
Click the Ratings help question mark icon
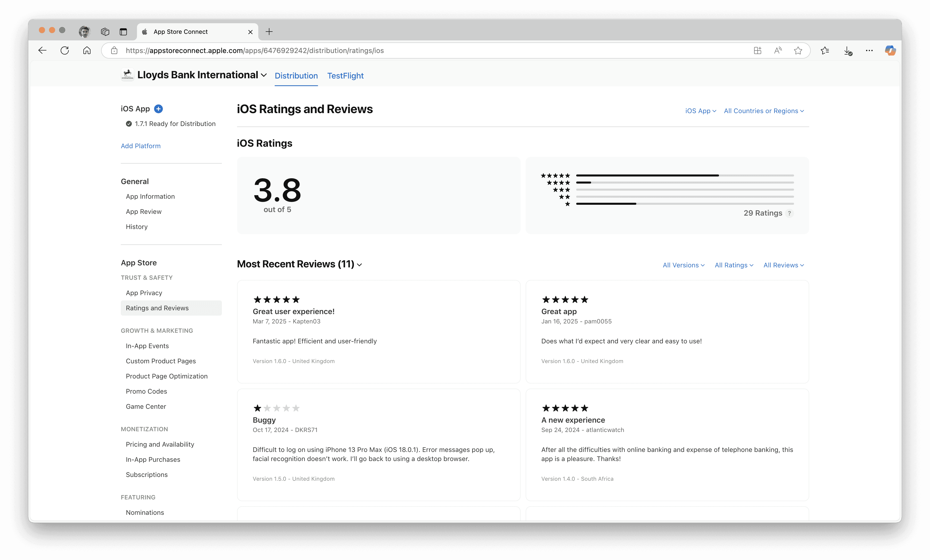pos(789,213)
